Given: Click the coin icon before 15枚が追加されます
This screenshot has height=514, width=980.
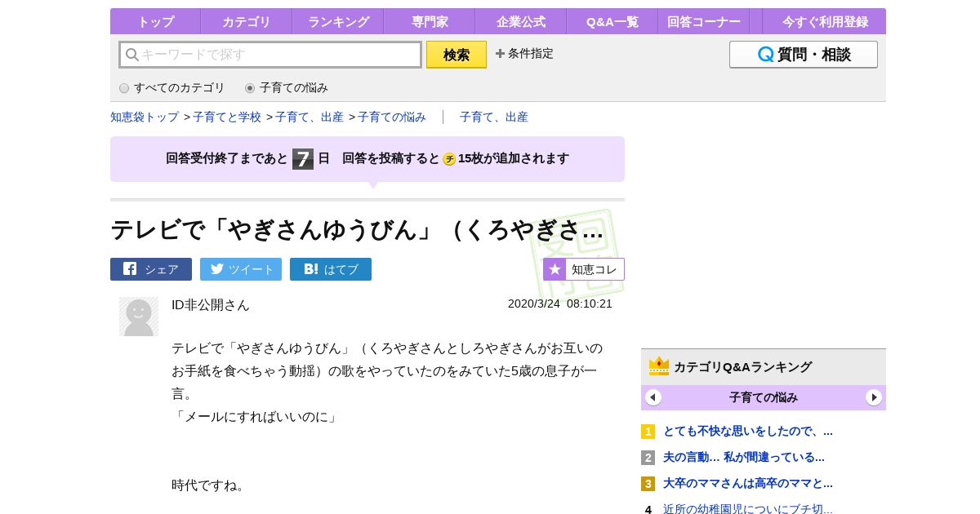Looking at the screenshot, I should tap(449, 159).
